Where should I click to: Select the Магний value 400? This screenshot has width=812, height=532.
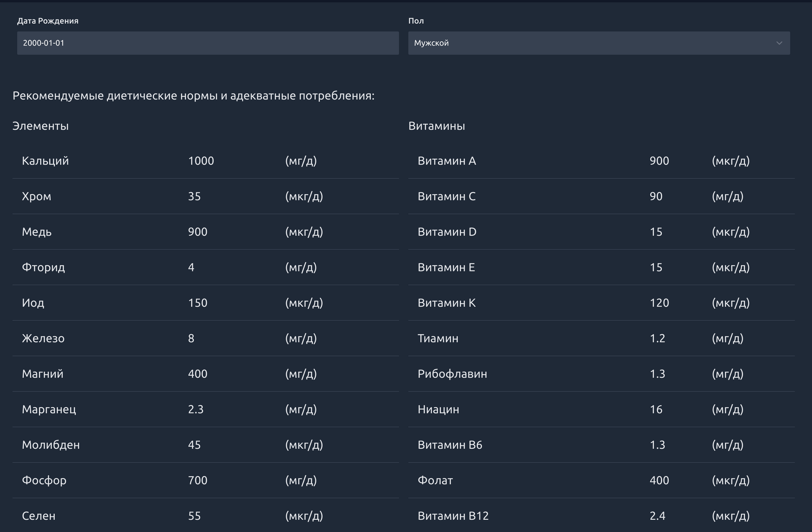[x=197, y=374]
